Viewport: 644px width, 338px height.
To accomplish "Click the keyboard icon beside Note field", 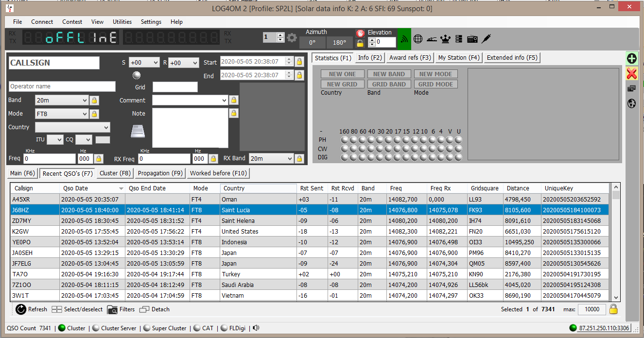I will pyautogui.click(x=139, y=131).
